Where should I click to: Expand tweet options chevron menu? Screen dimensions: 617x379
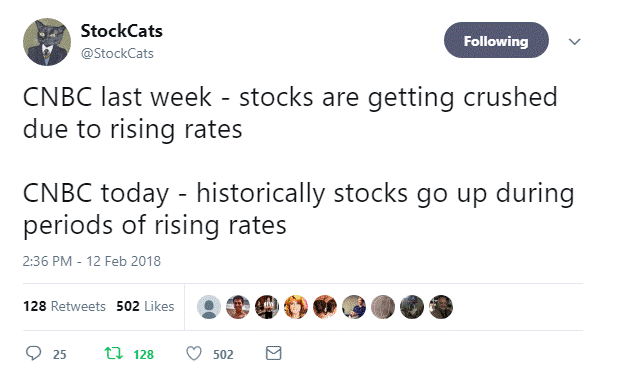[x=575, y=41]
